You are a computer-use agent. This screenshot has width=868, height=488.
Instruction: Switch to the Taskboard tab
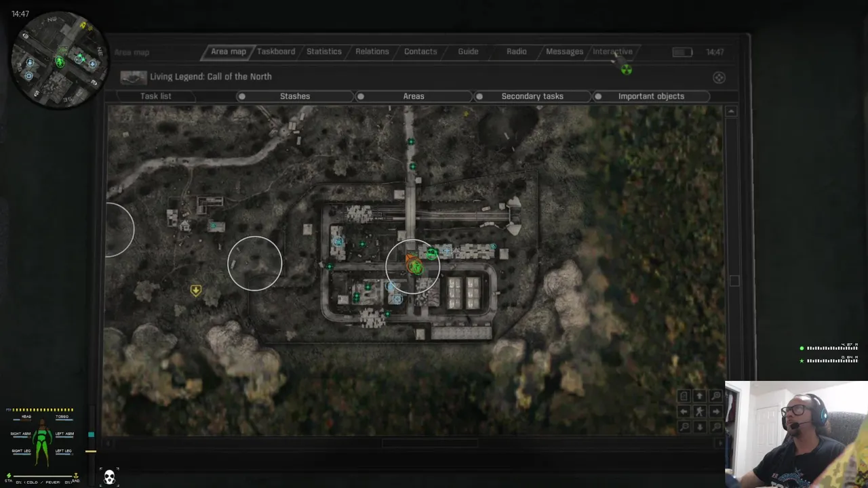point(276,52)
